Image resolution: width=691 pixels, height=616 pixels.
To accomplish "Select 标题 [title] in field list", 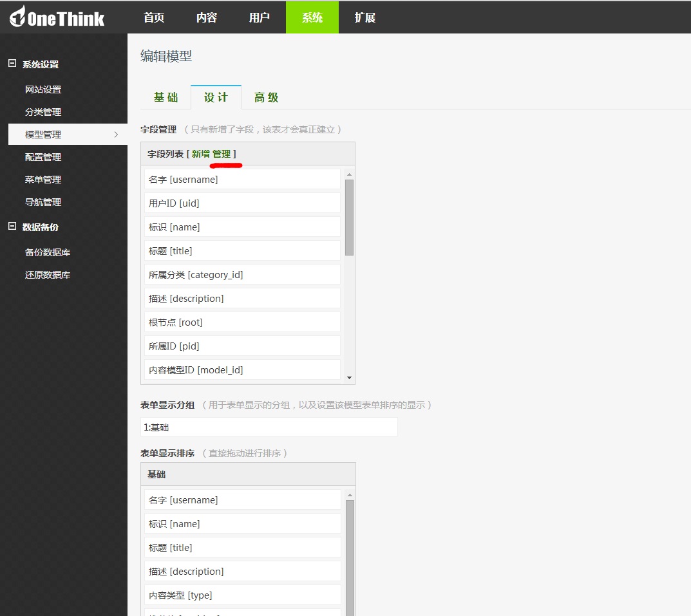I will (x=242, y=251).
